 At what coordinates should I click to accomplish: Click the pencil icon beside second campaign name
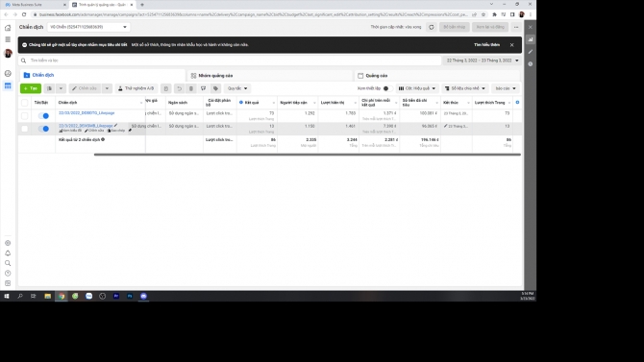(x=115, y=125)
